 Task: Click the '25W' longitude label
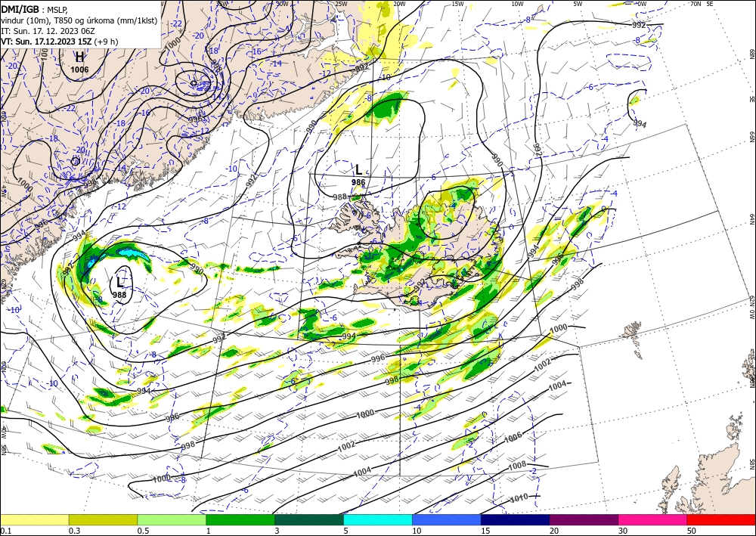pyautogui.click(x=341, y=4)
